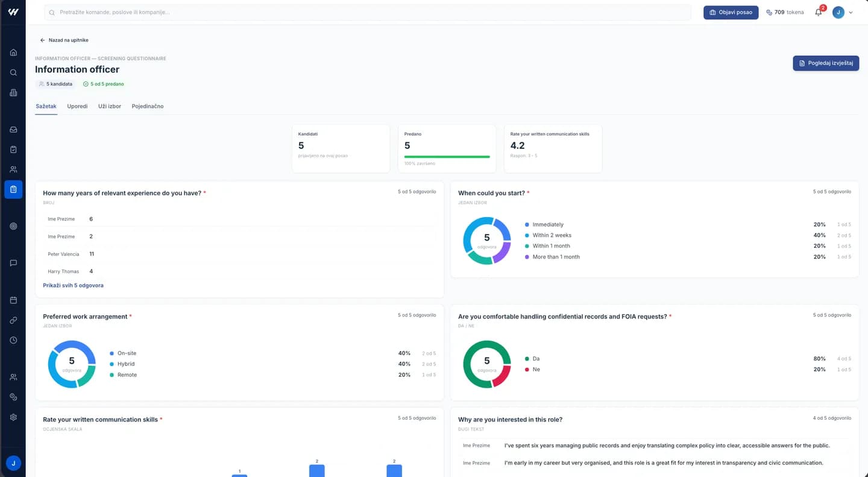Click the Pogledaj izvještaj button

(826, 63)
